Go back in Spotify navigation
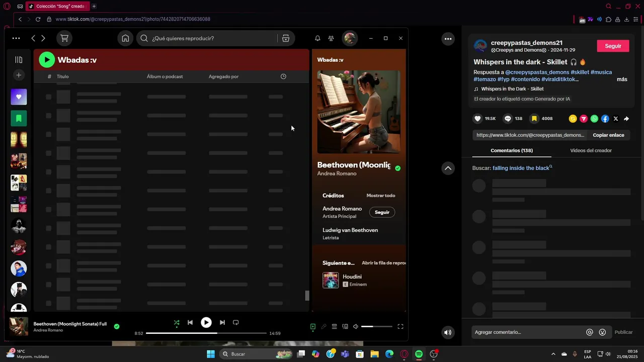644x362 pixels. 33,38
